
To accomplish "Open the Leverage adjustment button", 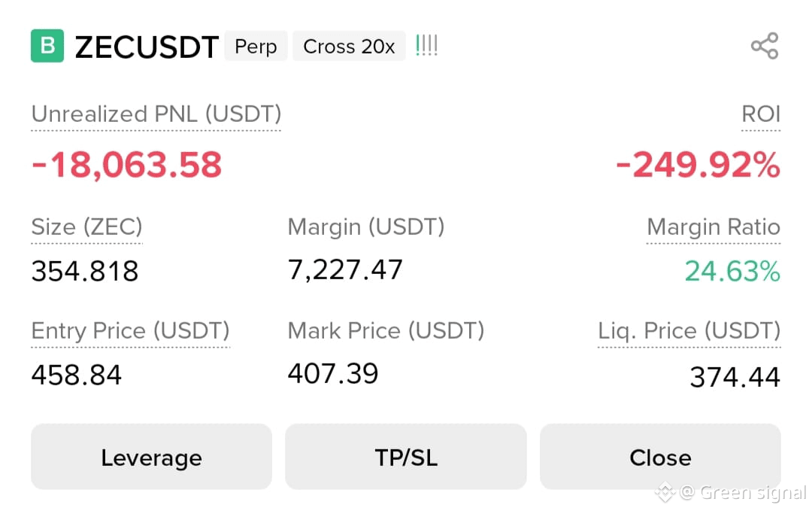I will coord(151,457).
